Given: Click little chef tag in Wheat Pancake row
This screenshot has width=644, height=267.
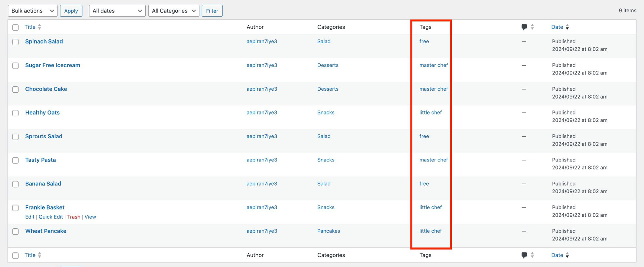Looking at the screenshot, I should (430, 231).
